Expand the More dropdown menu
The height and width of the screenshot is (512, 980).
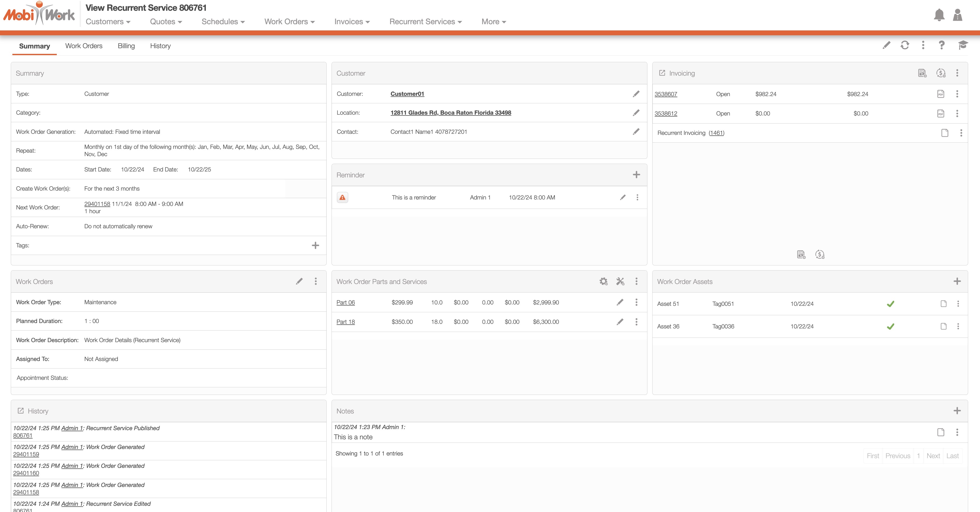[x=493, y=22]
